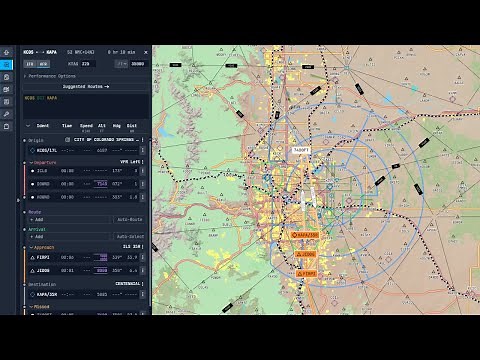
Task: Select the VFR flight rules toggle
Action: coord(43,64)
